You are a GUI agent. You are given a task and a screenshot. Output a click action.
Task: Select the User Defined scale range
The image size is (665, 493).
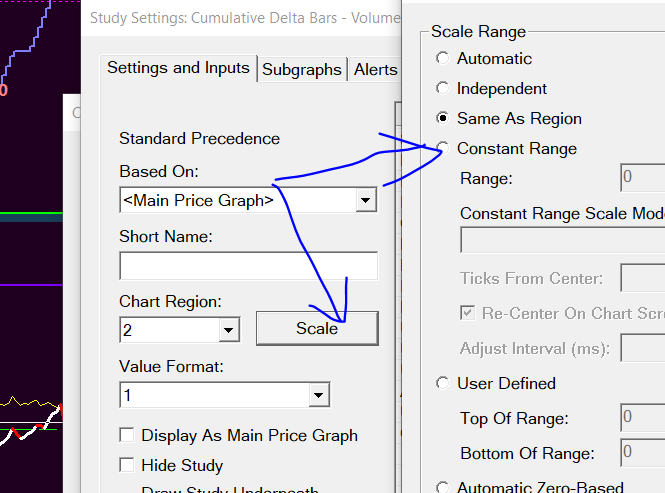pos(443,383)
